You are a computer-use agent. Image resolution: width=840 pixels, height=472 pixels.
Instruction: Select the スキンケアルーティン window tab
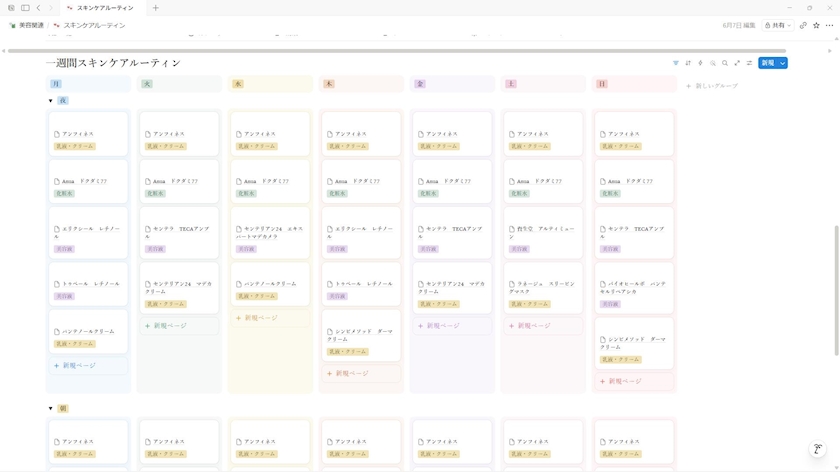click(101, 8)
